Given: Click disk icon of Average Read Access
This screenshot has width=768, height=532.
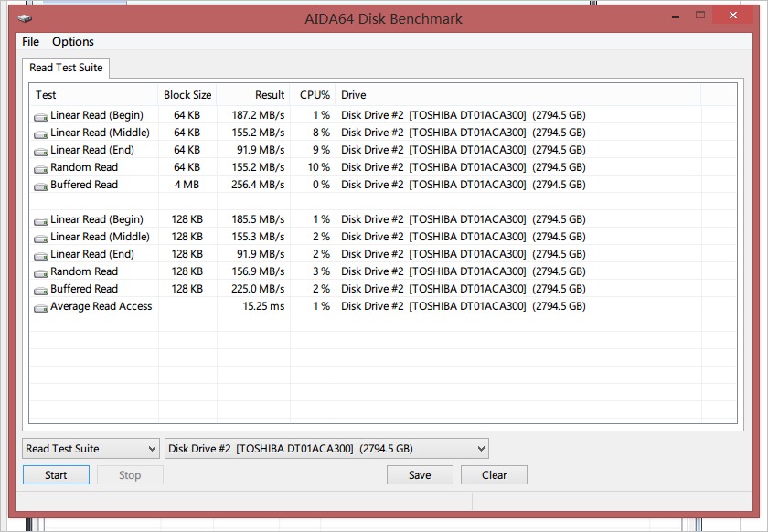Looking at the screenshot, I should 40,308.
